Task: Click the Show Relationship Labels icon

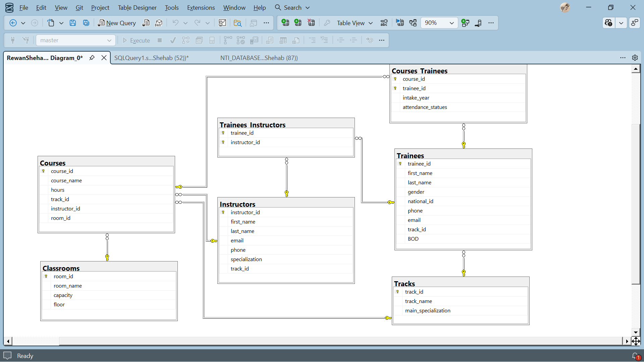Action: coord(384,23)
